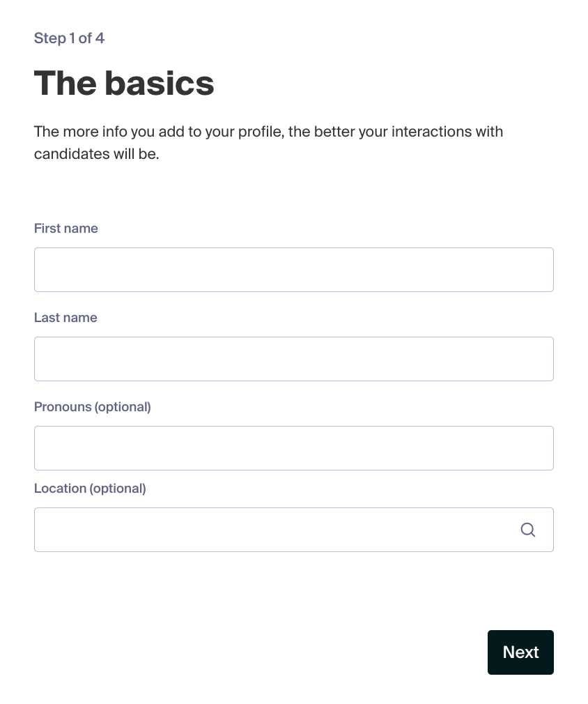Click "(optional)" beside the Location label
The image size is (588, 704).
pyautogui.click(x=118, y=489)
